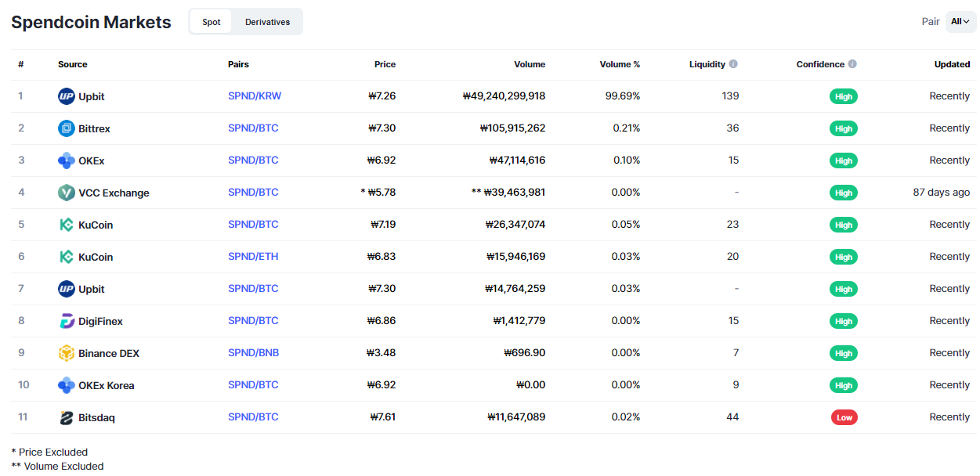Image resolution: width=980 pixels, height=476 pixels.
Task: Open VCC Exchange SPND/BTC pair link
Action: [x=253, y=193]
